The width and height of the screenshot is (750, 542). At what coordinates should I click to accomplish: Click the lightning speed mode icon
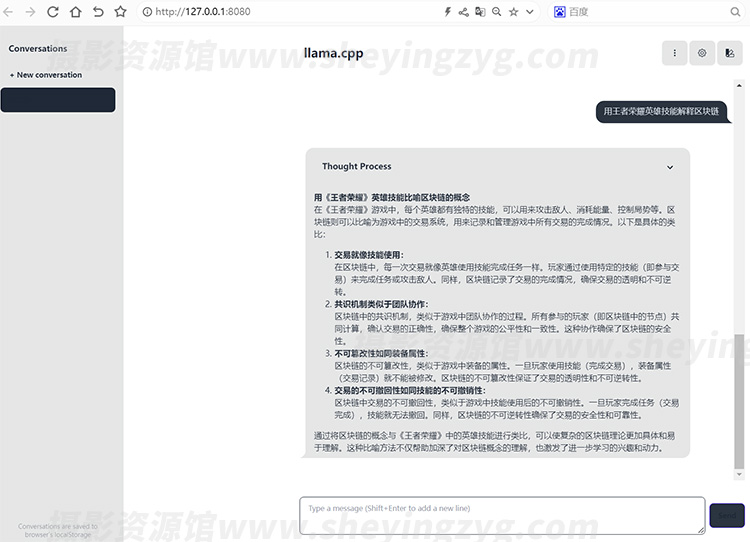tap(447, 12)
